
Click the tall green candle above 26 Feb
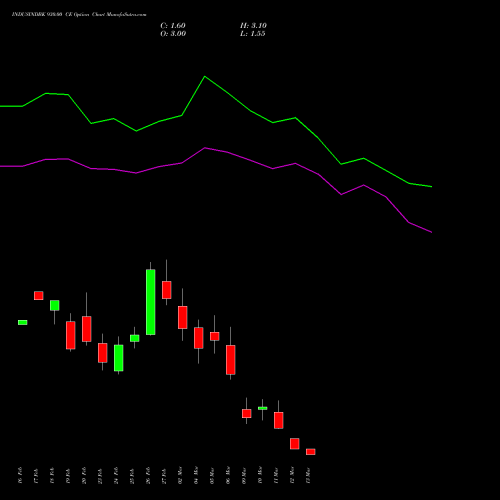click(x=151, y=302)
